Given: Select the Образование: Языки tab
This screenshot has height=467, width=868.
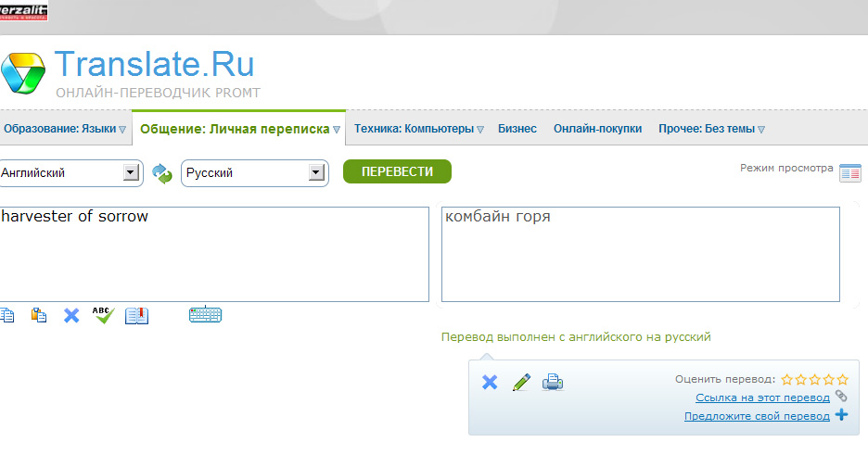Looking at the screenshot, I should (59, 129).
